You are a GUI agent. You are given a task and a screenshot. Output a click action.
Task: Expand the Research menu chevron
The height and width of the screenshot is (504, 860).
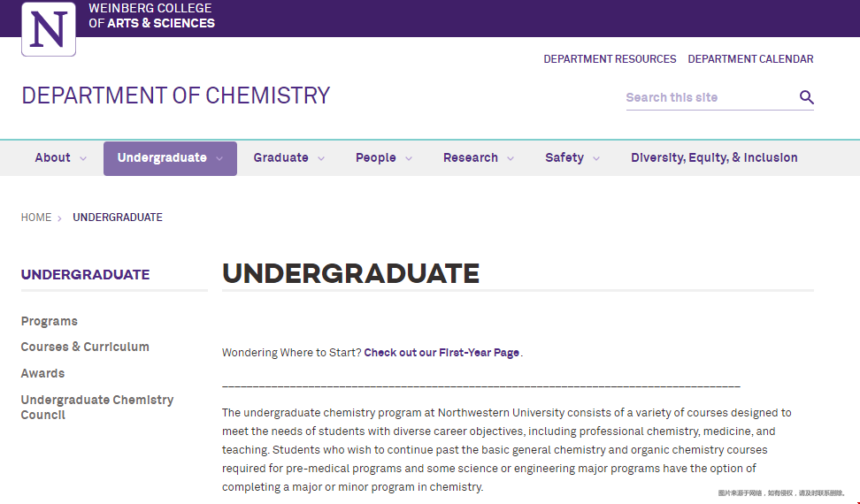(511, 158)
